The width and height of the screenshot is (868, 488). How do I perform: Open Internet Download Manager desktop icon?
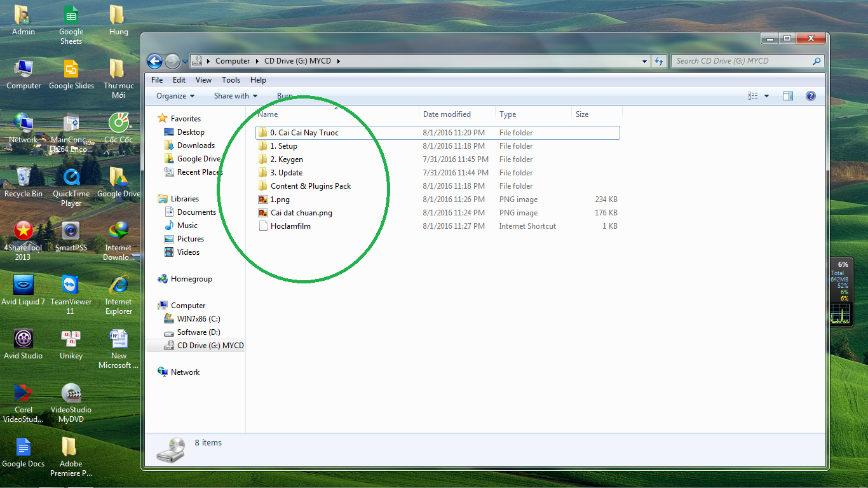click(x=118, y=241)
